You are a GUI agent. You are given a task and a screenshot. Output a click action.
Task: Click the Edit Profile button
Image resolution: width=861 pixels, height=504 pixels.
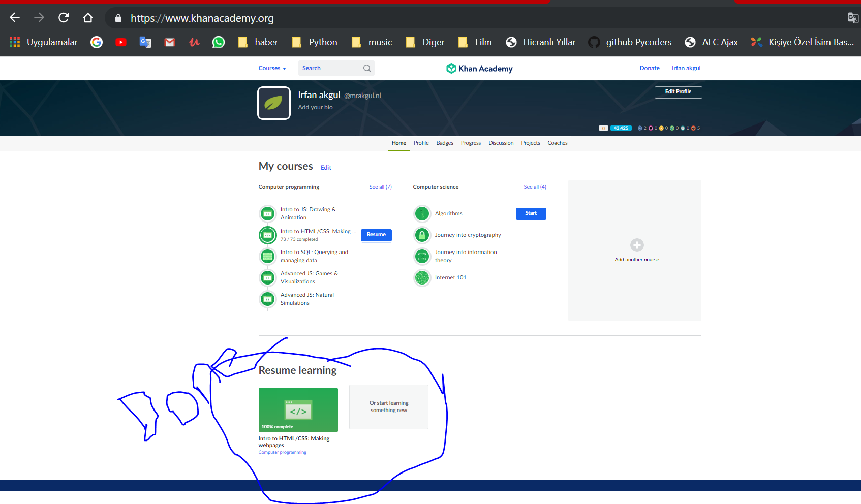[x=678, y=92]
